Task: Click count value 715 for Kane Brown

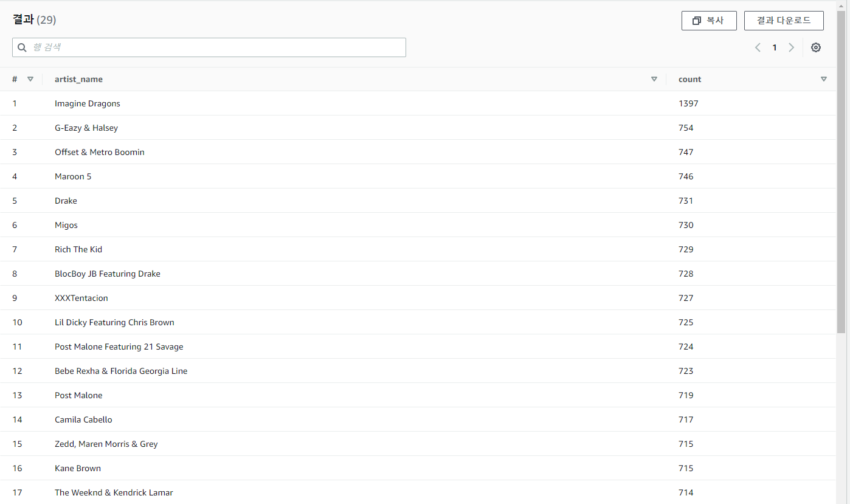Action: click(686, 468)
